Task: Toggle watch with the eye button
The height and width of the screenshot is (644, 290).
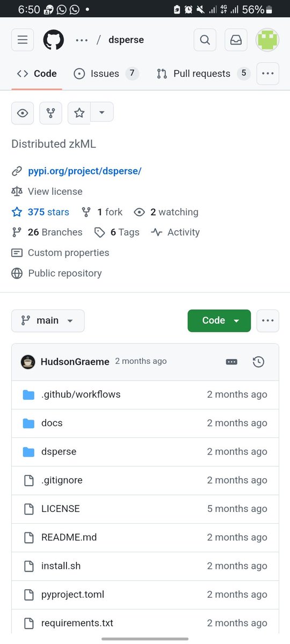Action: (23, 113)
